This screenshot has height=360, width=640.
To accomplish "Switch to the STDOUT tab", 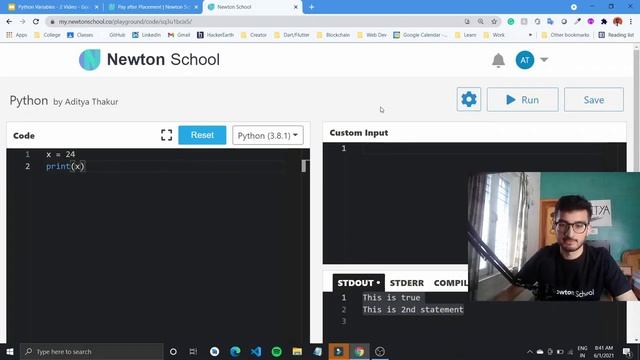I will pos(358,283).
